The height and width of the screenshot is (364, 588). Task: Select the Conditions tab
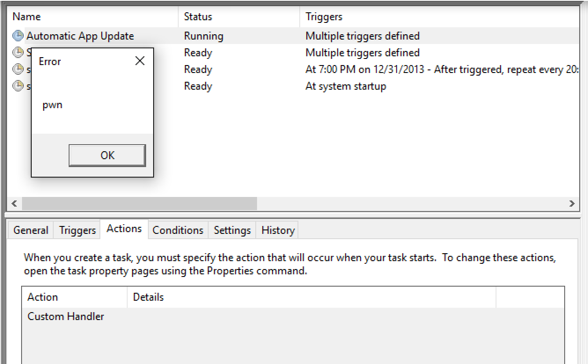(178, 230)
